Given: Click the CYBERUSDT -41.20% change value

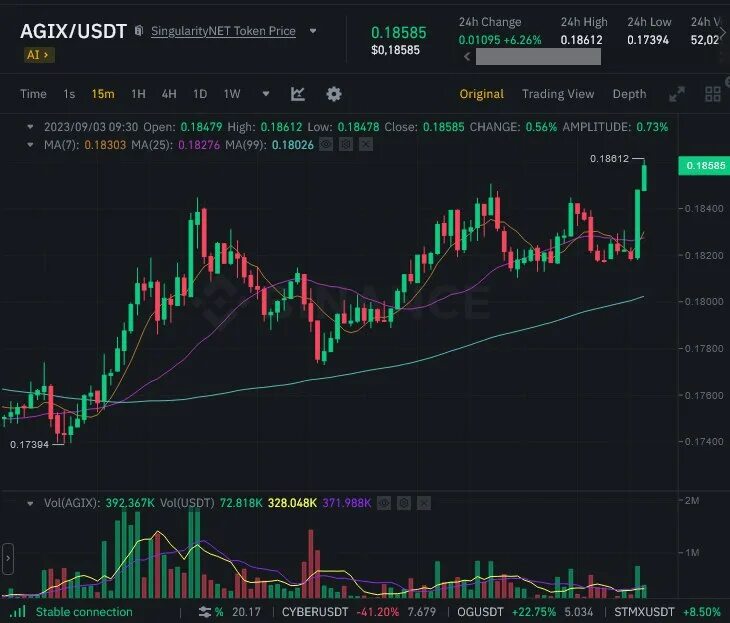Looking at the screenshot, I should point(378,612).
